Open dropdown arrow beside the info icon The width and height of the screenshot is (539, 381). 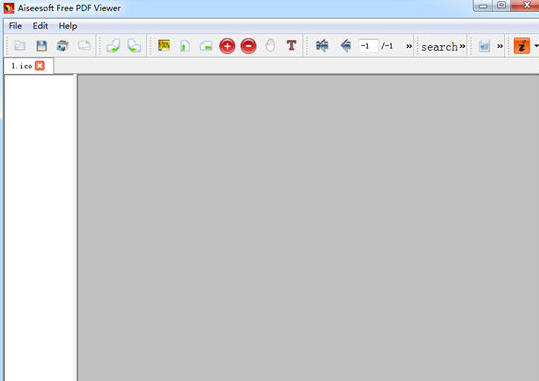536,46
